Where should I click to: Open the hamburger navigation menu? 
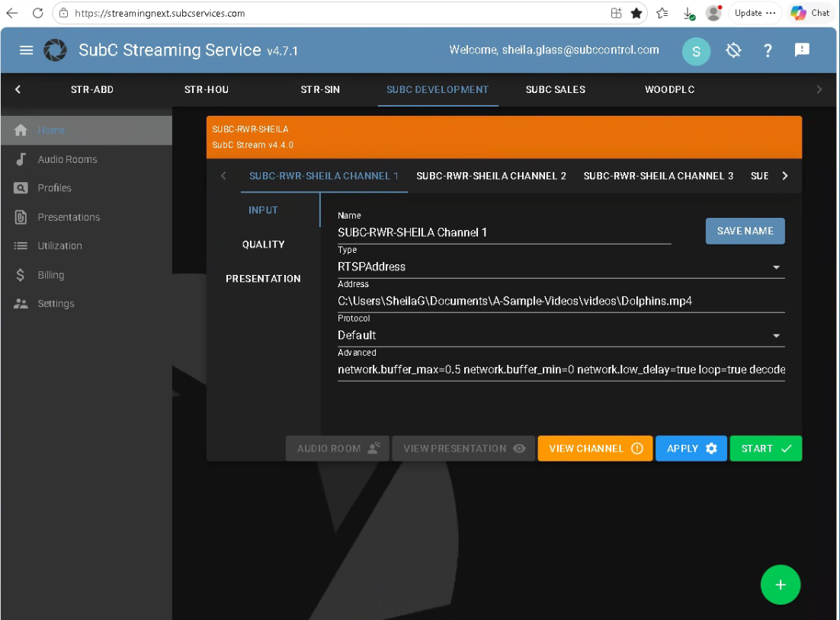[26, 50]
